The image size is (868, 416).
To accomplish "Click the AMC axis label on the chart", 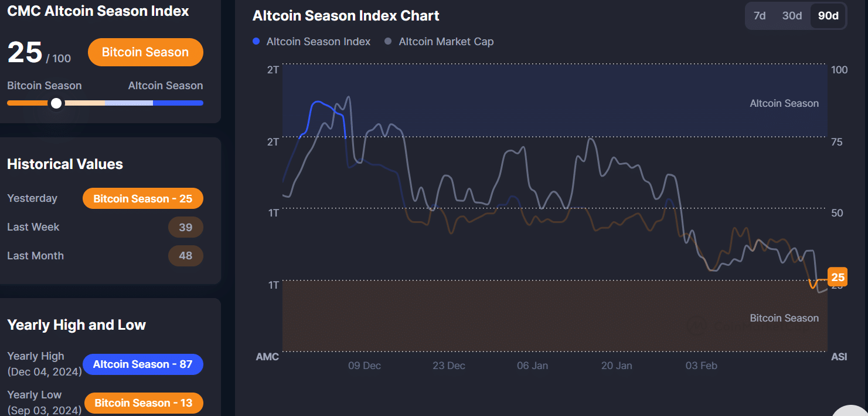I will pos(267,357).
